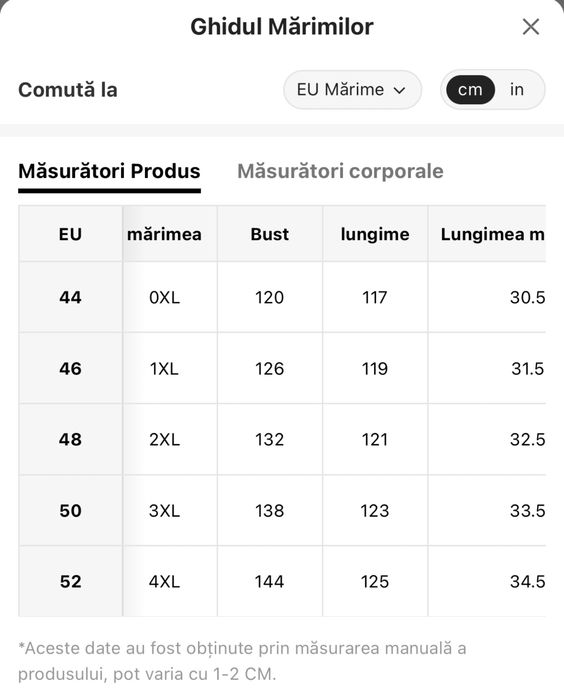Switch units to in
The height and width of the screenshot is (699, 564).
click(517, 90)
